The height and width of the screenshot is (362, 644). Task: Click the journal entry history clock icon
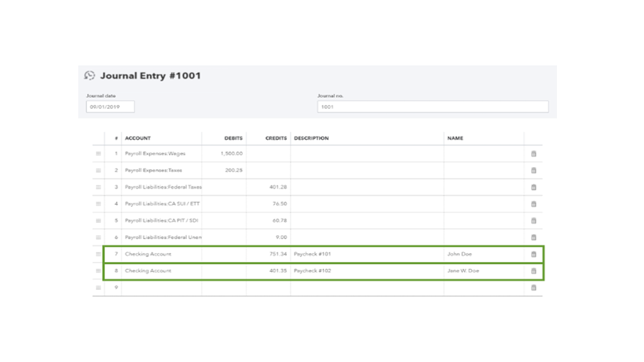(90, 75)
